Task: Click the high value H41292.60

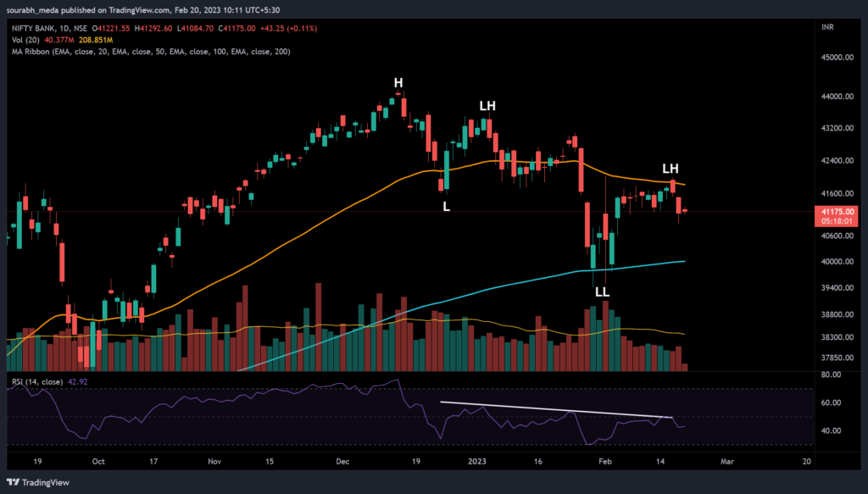Action: point(153,28)
